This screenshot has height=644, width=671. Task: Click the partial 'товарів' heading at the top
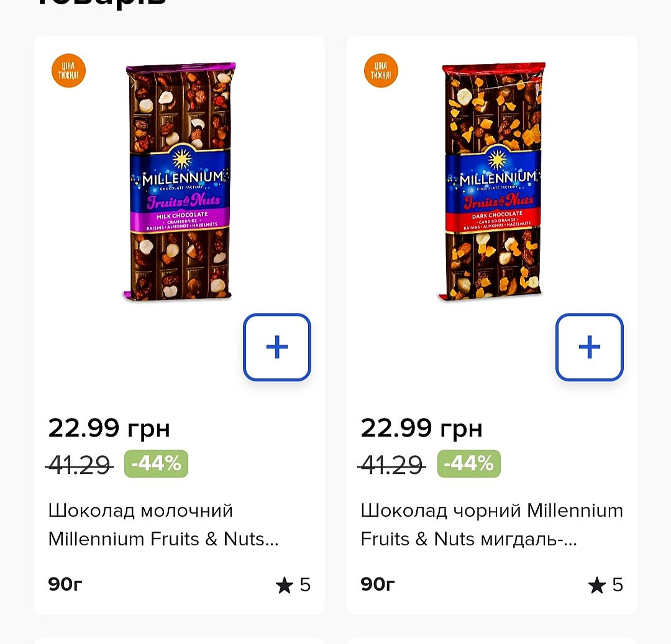(99, 3)
